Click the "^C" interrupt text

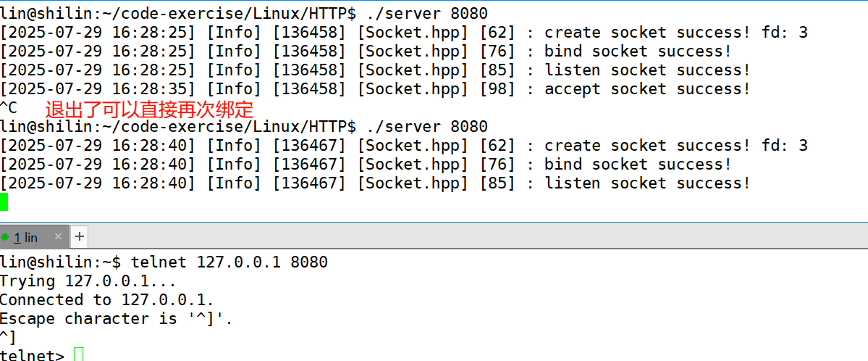tap(9, 107)
